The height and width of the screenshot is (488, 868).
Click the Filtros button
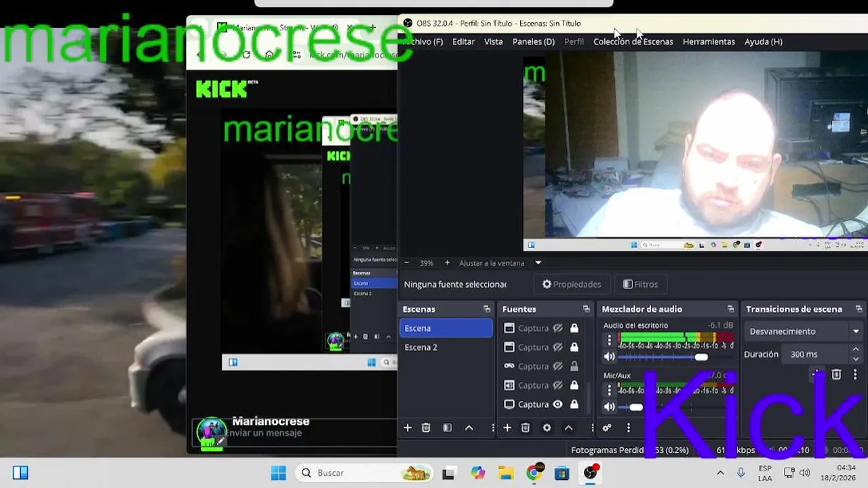pos(640,284)
